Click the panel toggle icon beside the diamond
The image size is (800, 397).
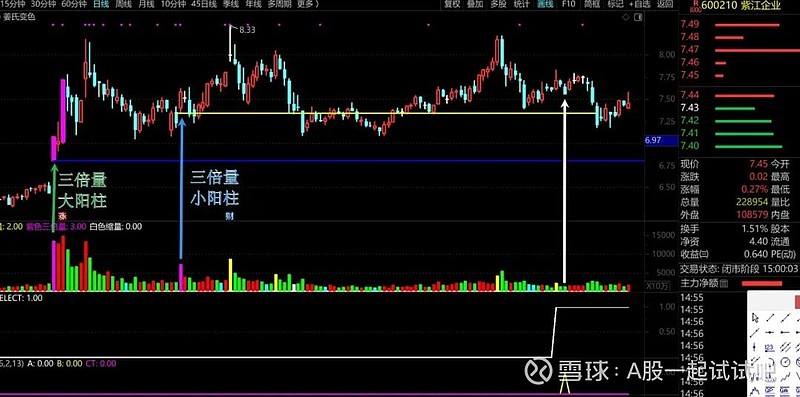tap(638, 17)
